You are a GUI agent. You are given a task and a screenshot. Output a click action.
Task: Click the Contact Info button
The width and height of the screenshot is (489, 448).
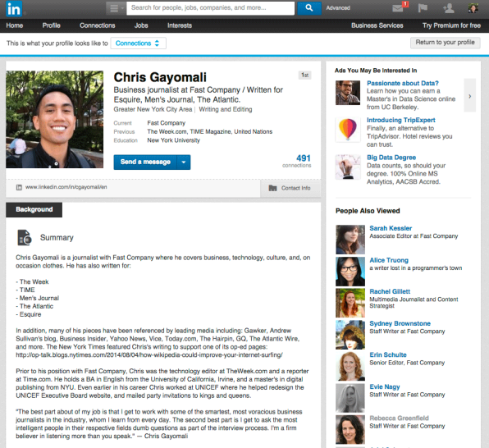pos(290,188)
